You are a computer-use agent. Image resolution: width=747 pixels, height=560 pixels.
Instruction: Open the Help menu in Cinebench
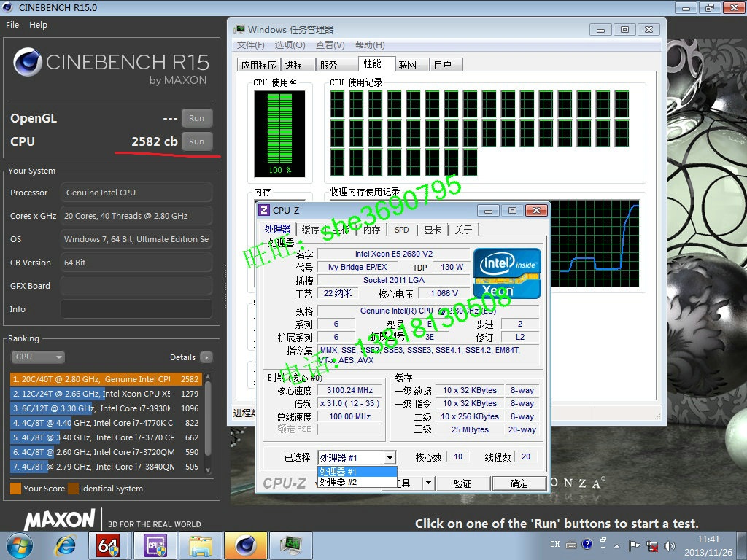tap(38, 25)
